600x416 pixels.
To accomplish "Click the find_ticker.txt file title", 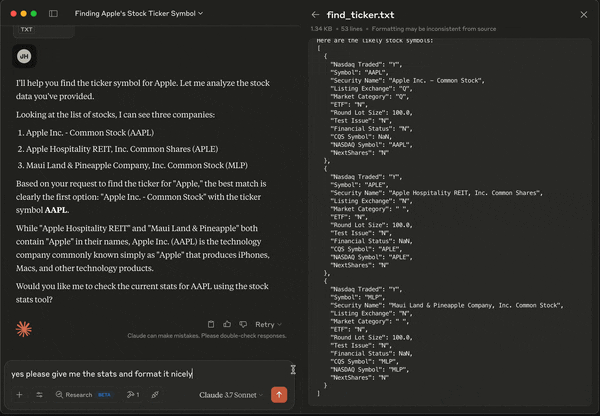I will click(360, 15).
